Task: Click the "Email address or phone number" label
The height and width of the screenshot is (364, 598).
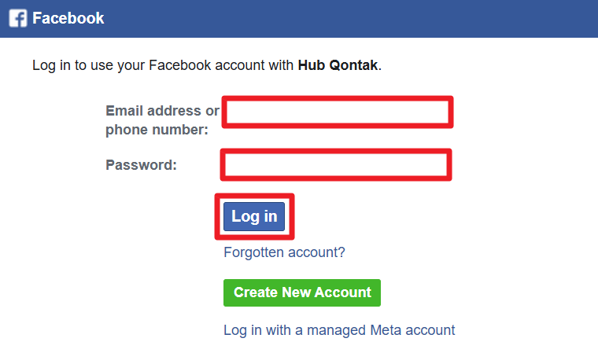Action: 161,120
